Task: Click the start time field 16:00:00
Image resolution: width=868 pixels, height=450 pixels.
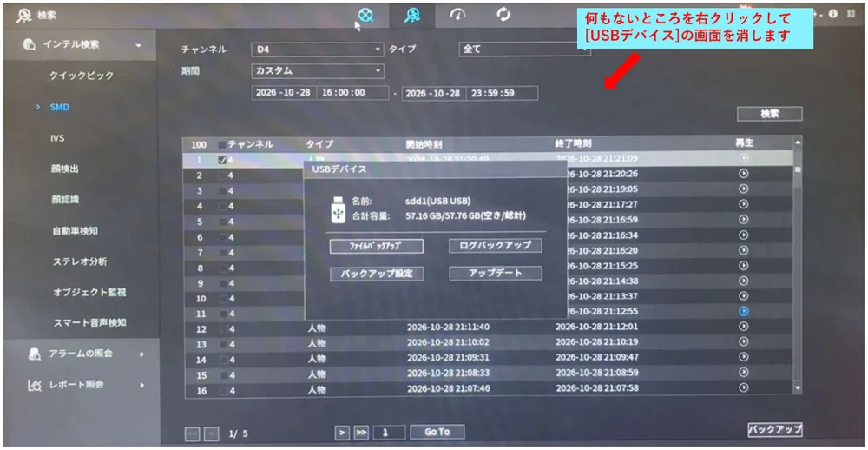Action: [352, 93]
